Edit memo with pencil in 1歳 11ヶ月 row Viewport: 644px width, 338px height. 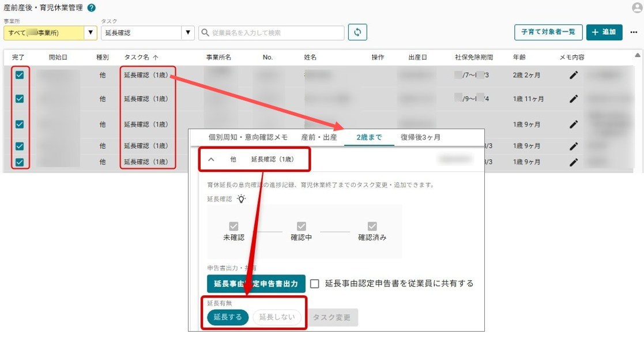click(x=574, y=99)
